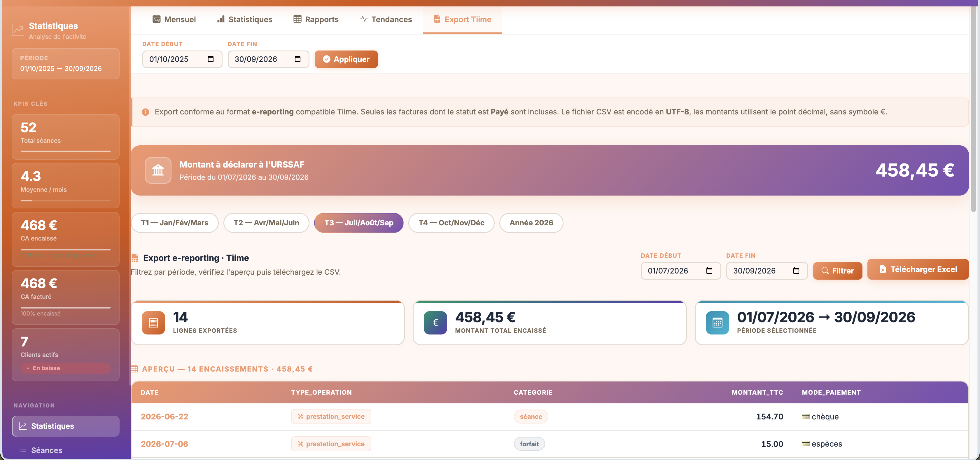Open Séances in the sidebar navigation
Image resolution: width=980 pixels, height=460 pixels.
click(x=65, y=450)
